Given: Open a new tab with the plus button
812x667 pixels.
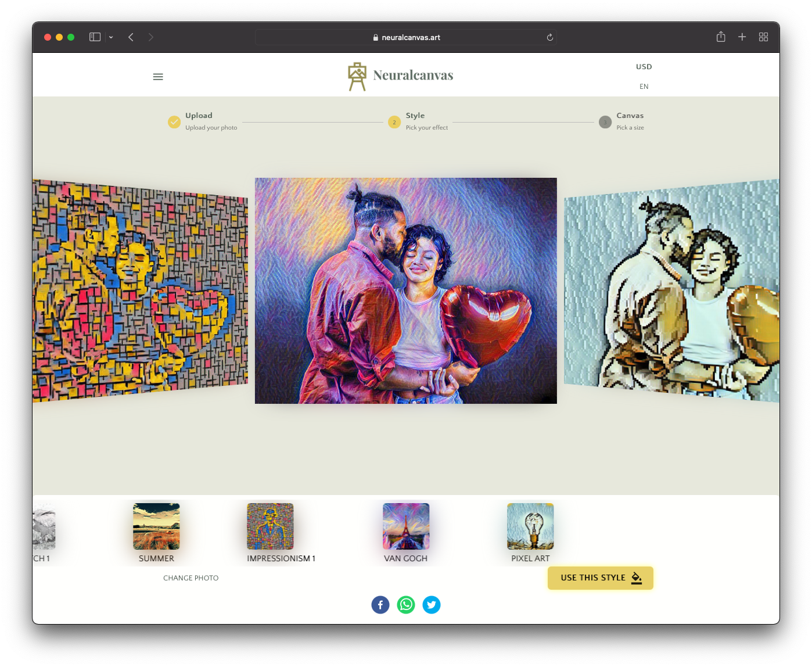Looking at the screenshot, I should pos(742,37).
